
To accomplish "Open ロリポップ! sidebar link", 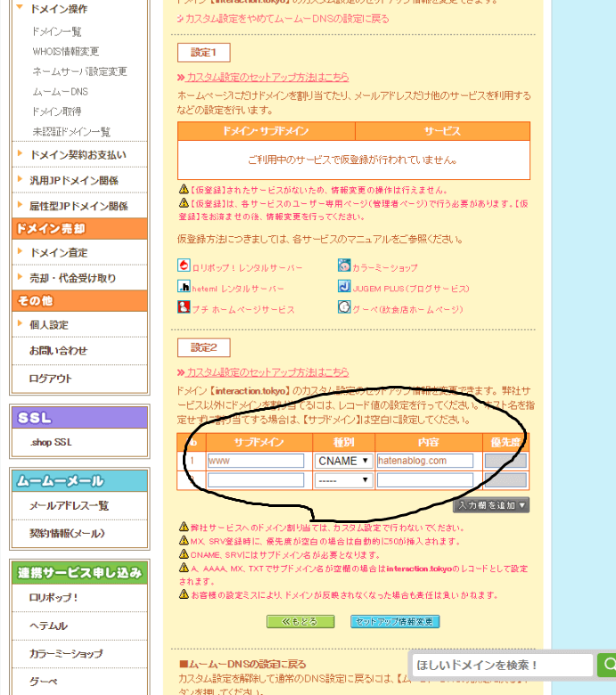I will click(53, 598).
